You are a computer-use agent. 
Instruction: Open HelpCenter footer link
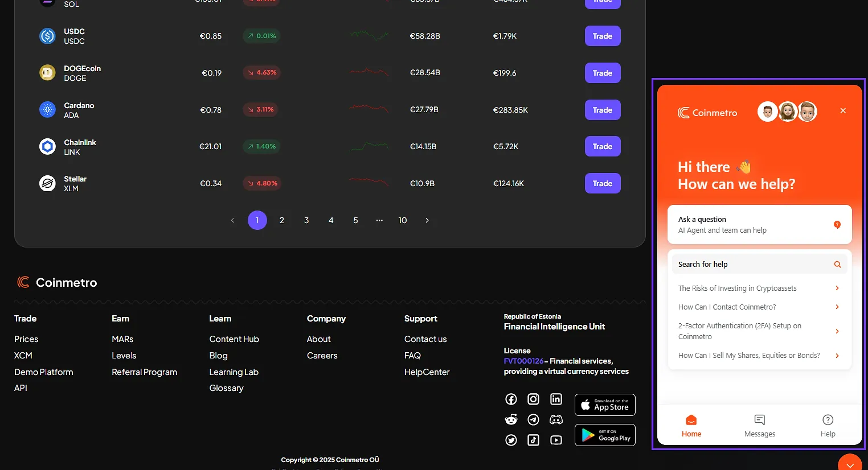pos(427,372)
